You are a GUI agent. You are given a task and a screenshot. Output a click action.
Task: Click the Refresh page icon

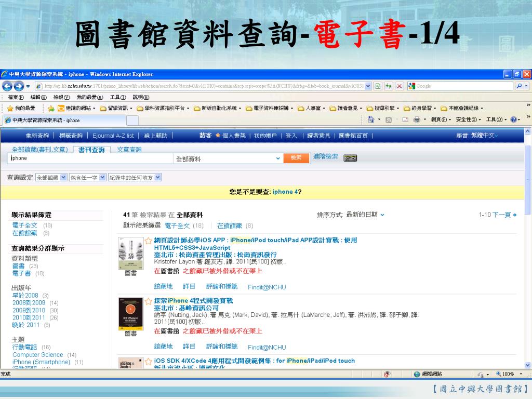tap(389, 86)
